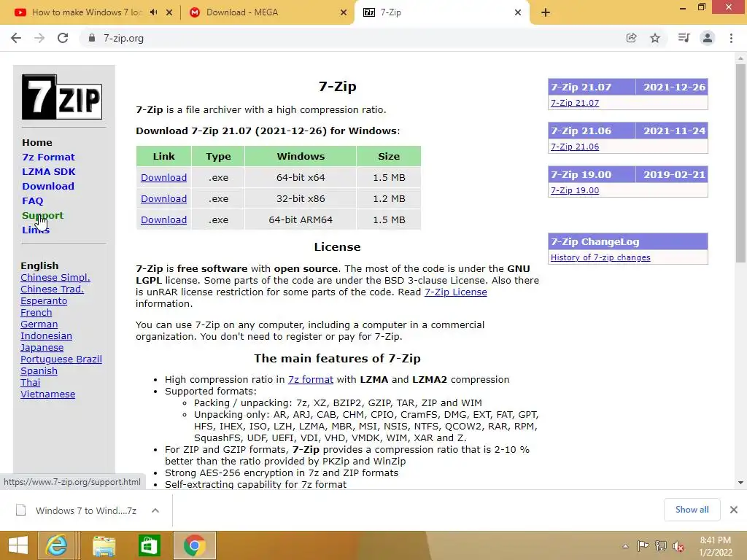The width and height of the screenshot is (747, 560).
Task: Click the page vertical scrollbar thumb
Action: click(x=740, y=163)
